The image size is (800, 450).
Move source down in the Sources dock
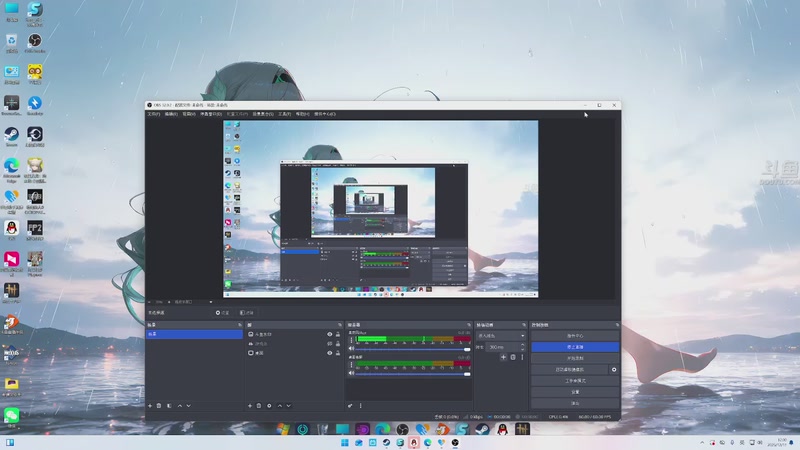(289, 406)
